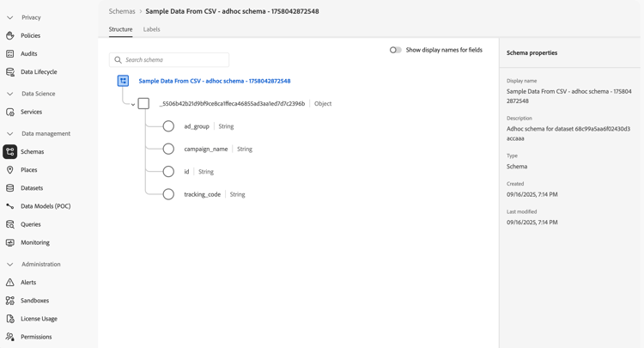Open Data Lifecycle sidebar link
Image resolution: width=644 pixels, height=348 pixels.
pos(39,72)
